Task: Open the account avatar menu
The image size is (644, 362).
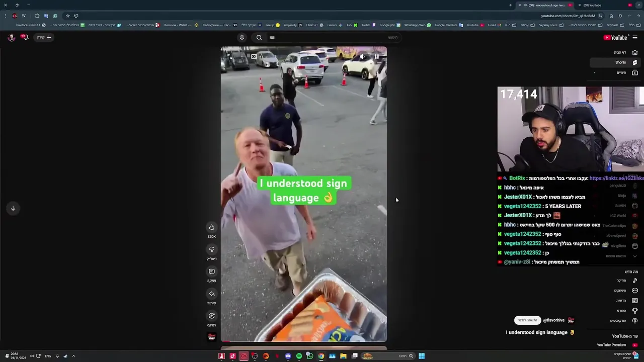Action: click(11, 37)
